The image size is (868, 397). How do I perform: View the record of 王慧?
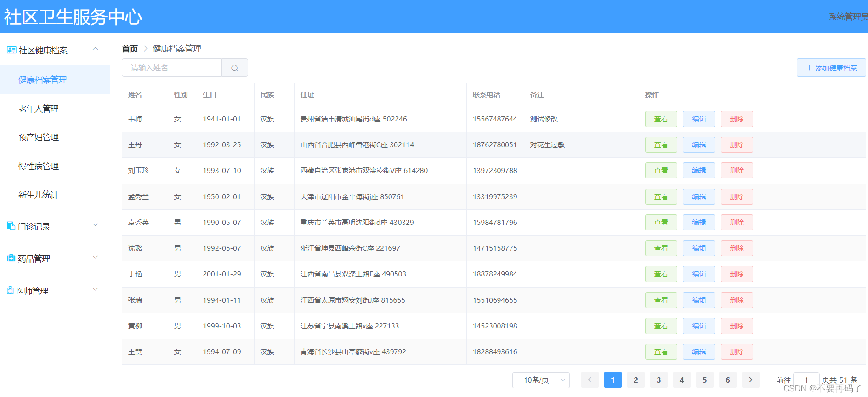[661, 352]
